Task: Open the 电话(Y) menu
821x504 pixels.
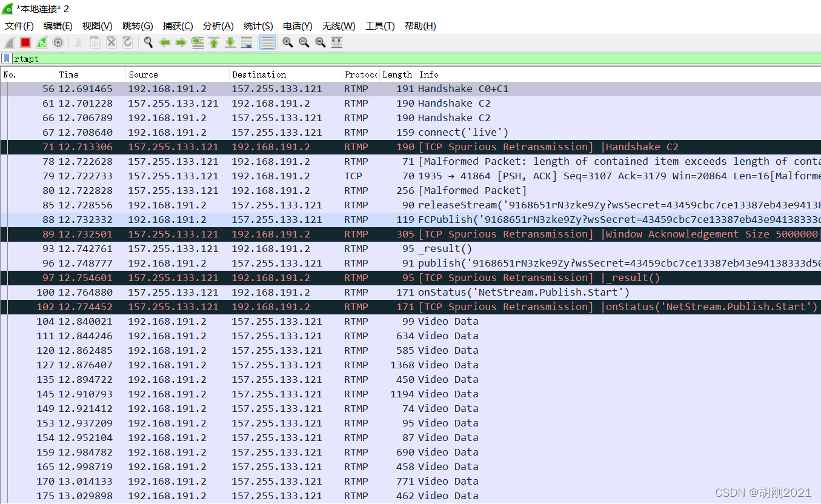Action: click(x=297, y=26)
